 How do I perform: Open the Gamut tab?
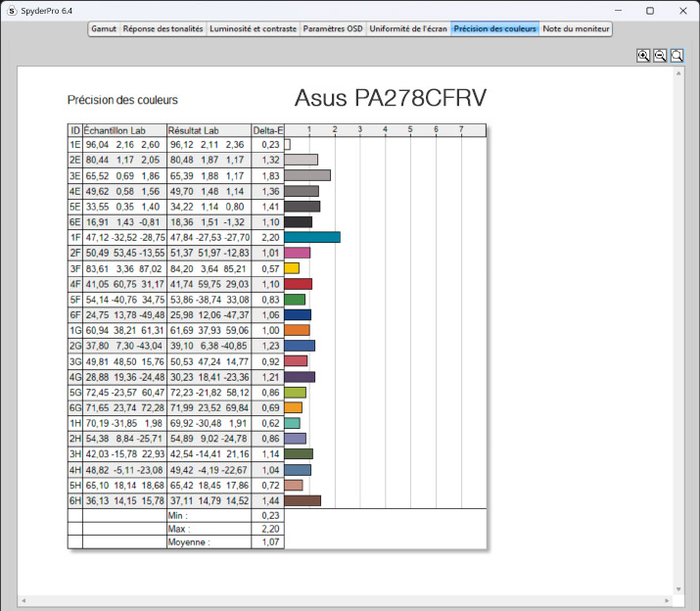pyautogui.click(x=104, y=29)
